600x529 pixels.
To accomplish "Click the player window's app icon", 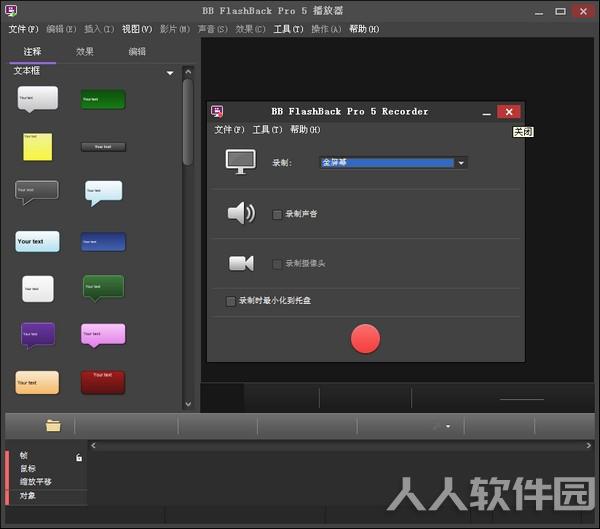I will 11,10.
